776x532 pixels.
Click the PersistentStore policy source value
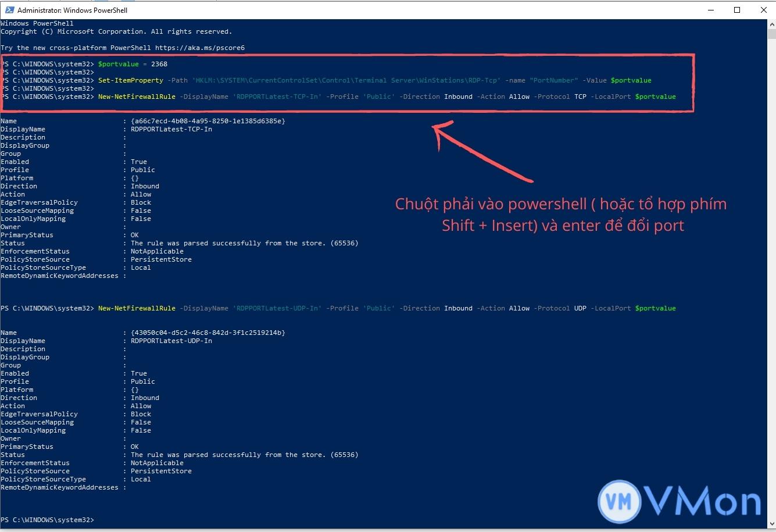click(162, 259)
